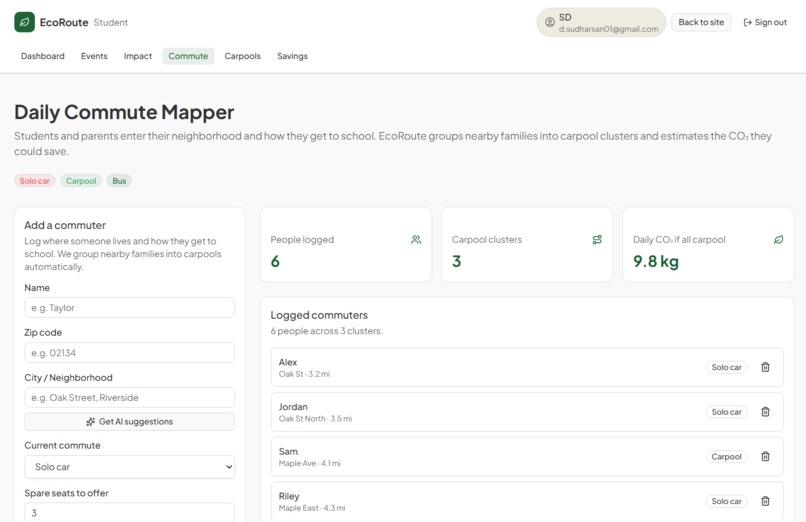The height and width of the screenshot is (522, 806).
Task: Click the 9.8 kg CO₂ value
Action: [655, 262]
